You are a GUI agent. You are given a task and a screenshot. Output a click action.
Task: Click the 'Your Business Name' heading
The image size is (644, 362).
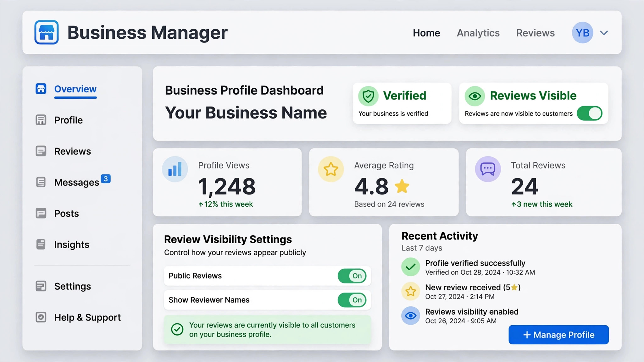click(x=246, y=112)
